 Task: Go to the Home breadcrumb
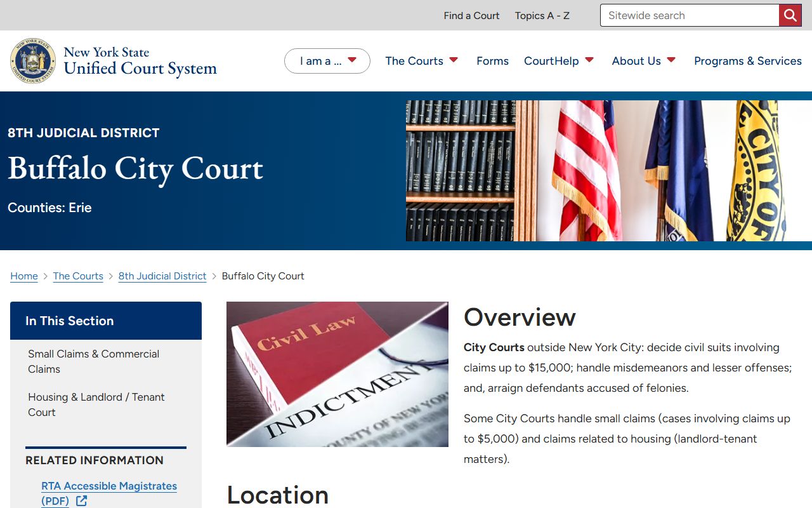click(x=24, y=276)
